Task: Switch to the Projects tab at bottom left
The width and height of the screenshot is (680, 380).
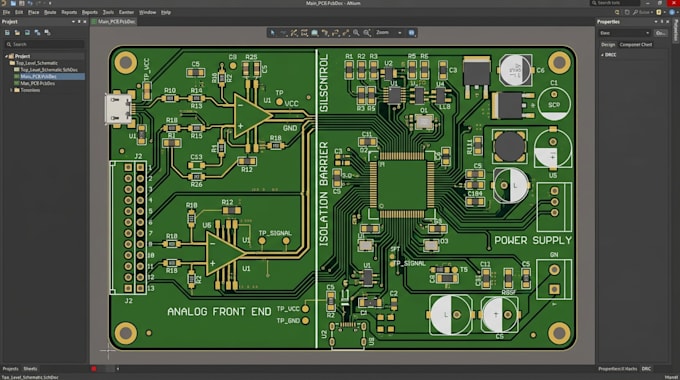Action: click(x=10, y=369)
